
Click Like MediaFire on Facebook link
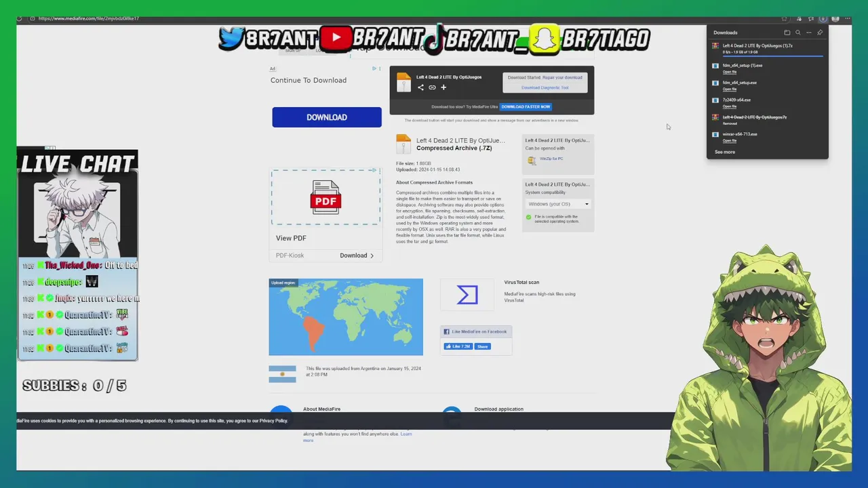(479, 331)
